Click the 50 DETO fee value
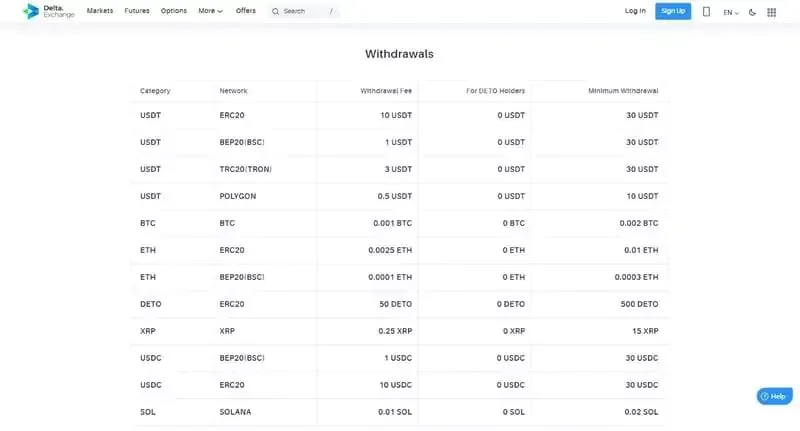 click(395, 304)
